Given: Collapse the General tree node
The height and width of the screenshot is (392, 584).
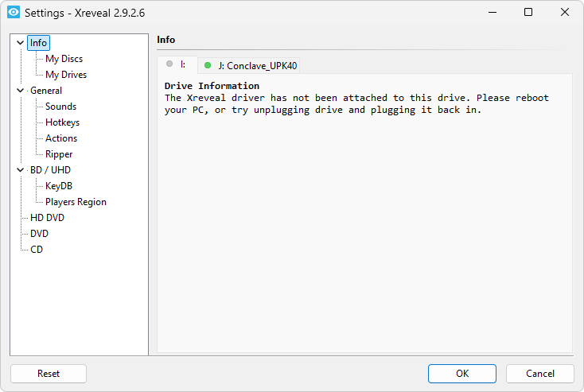Looking at the screenshot, I should click(21, 91).
